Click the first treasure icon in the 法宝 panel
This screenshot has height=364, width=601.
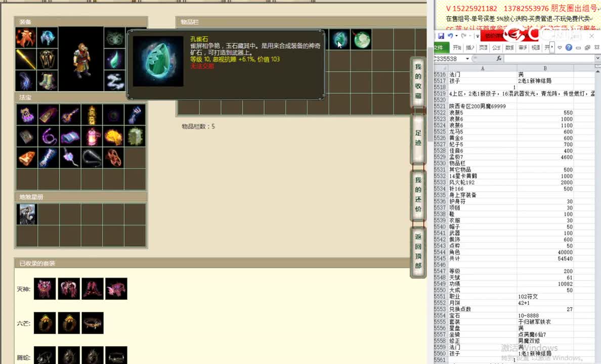[27, 114]
